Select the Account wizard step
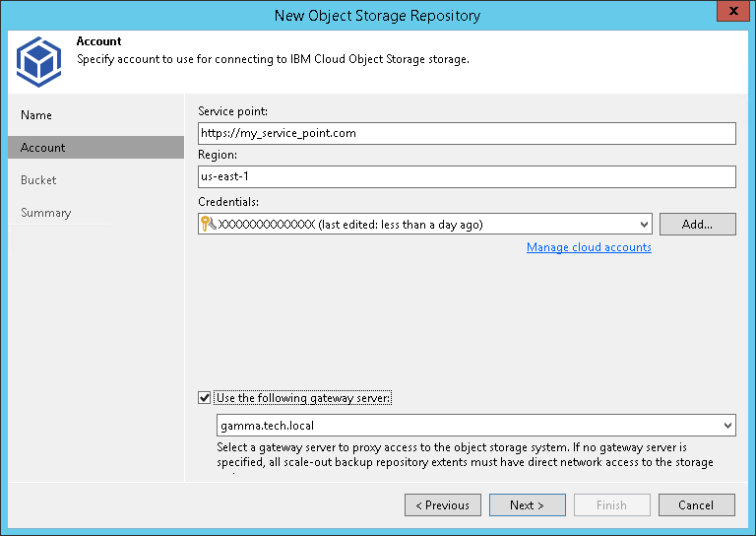This screenshot has width=756, height=536. click(43, 148)
